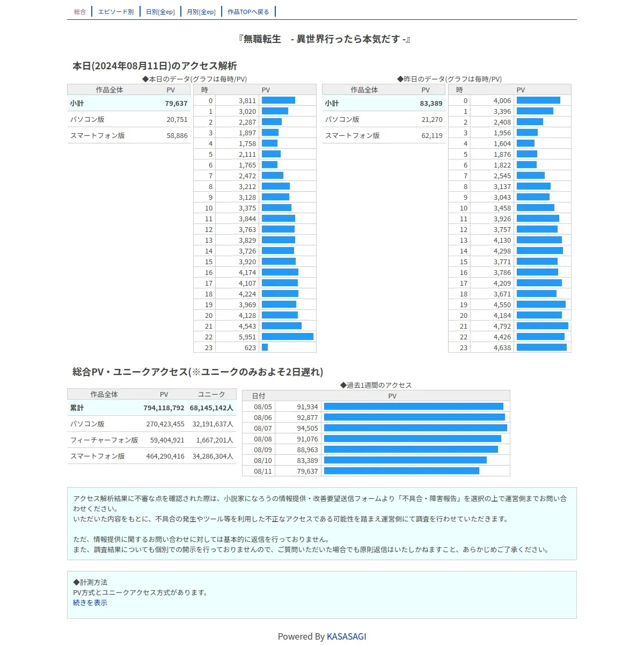
Task: Click 総合PV・ユニークアクセス section heading
Action: pos(198,372)
